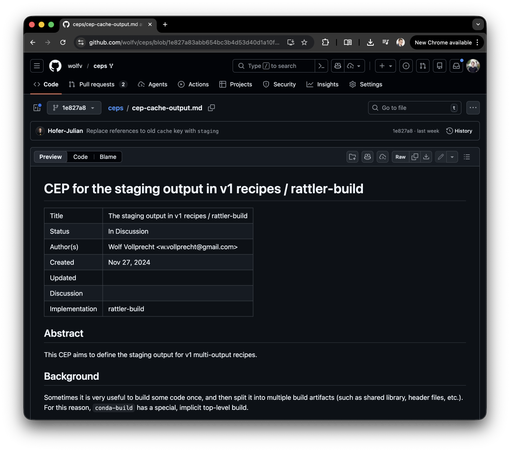Open Chrome downloads icon
The width and height of the screenshot is (510, 451).
[370, 42]
